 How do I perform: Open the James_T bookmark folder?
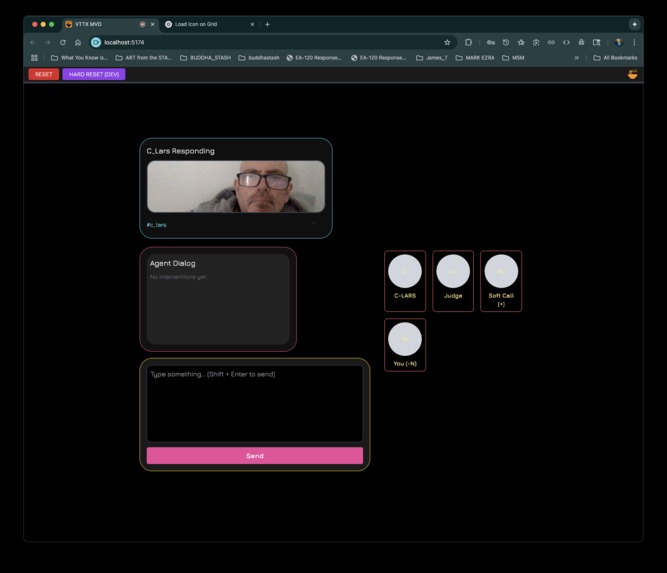(432, 57)
